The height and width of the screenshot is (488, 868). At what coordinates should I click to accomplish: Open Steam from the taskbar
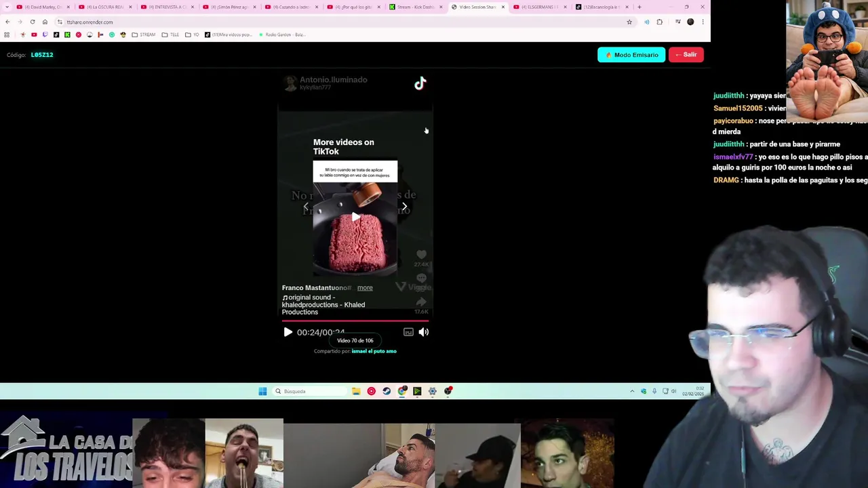[x=387, y=391]
